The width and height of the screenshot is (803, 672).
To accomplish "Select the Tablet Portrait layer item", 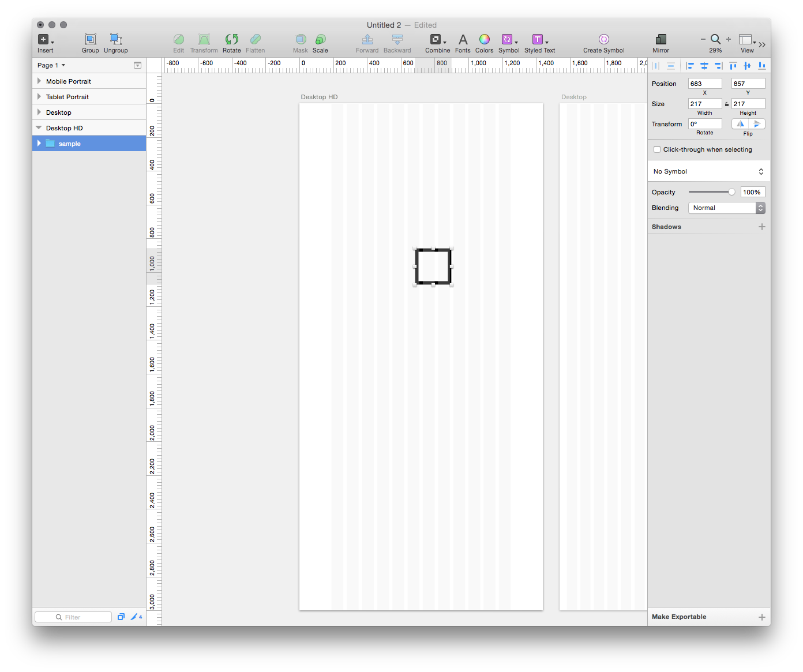I will pyautogui.click(x=67, y=97).
